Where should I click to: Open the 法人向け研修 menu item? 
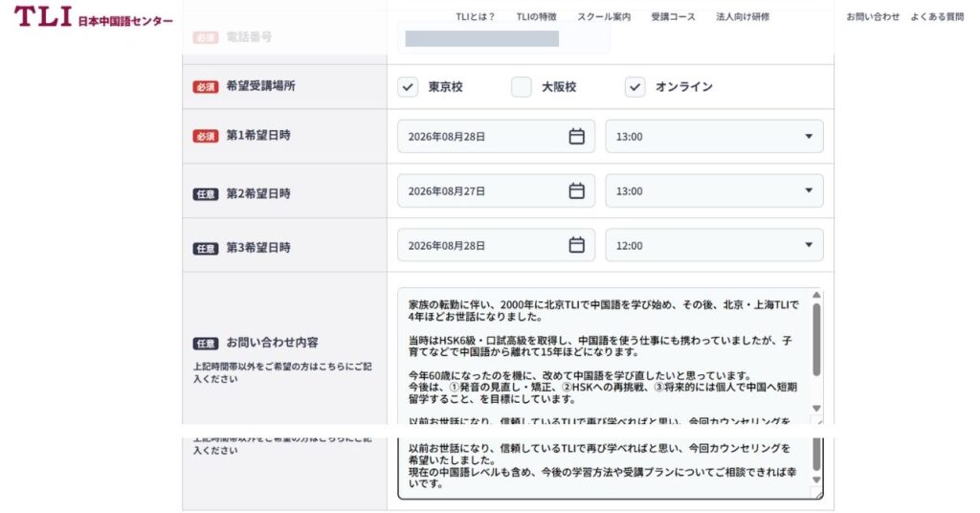point(743,17)
